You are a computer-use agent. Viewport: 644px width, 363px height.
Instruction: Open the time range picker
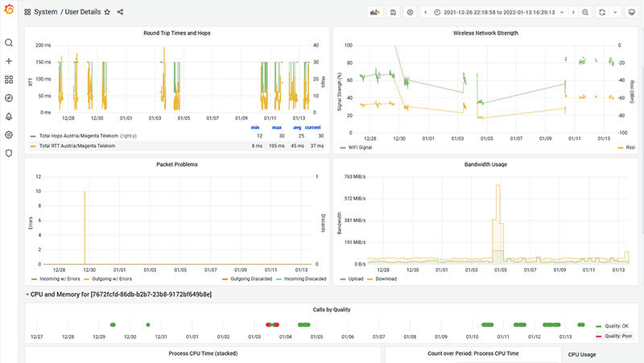click(499, 12)
